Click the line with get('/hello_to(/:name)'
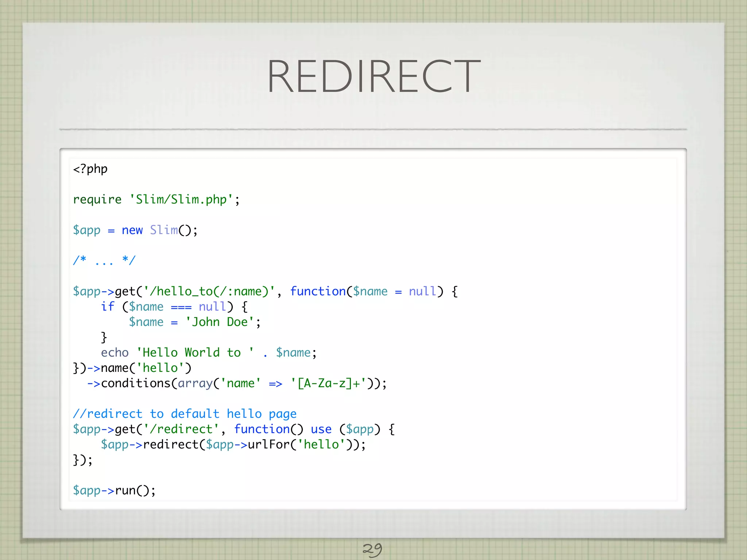This screenshot has width=747, height=560. click(x=265, y=291)
